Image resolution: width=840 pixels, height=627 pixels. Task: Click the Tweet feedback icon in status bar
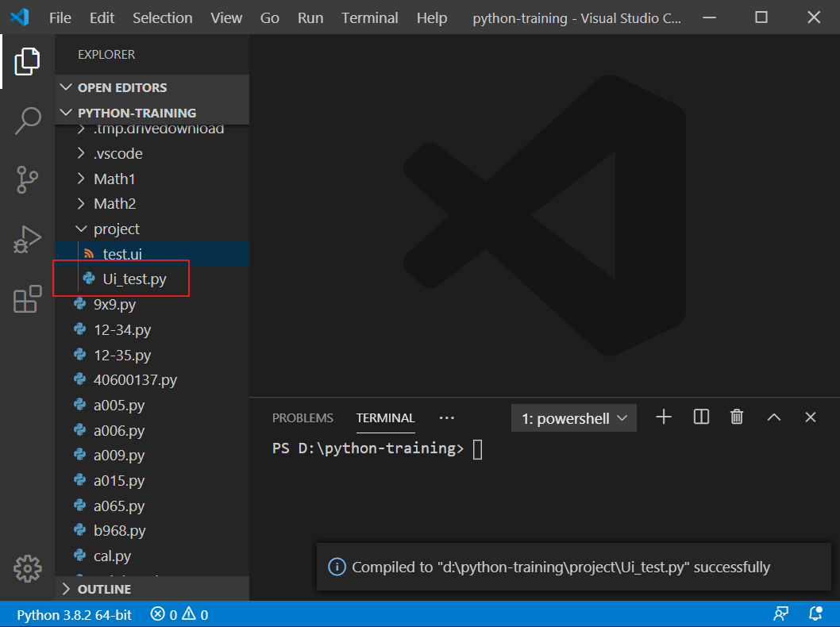coord(780,613)
